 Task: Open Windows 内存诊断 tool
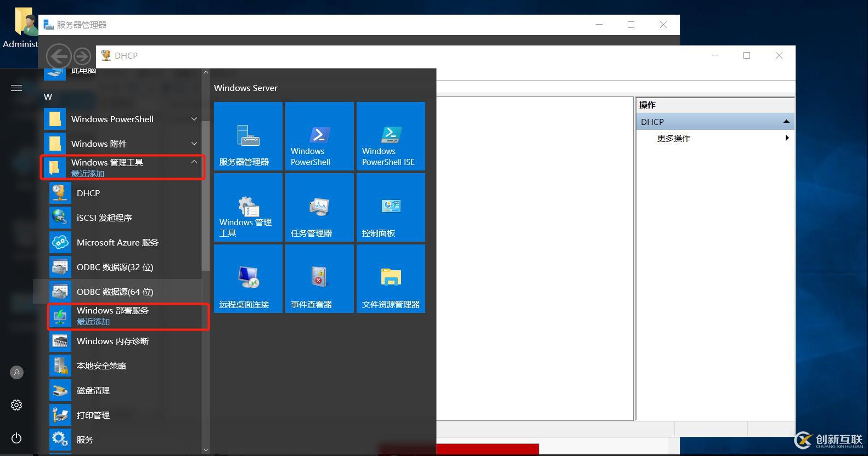tap(123, 341)
